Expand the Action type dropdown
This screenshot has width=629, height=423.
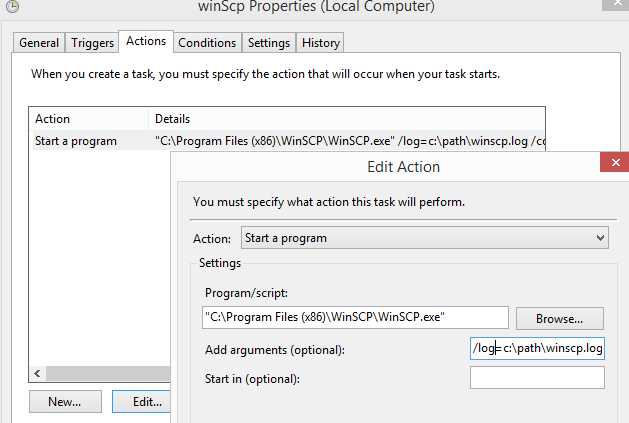(x=425, y=238)
